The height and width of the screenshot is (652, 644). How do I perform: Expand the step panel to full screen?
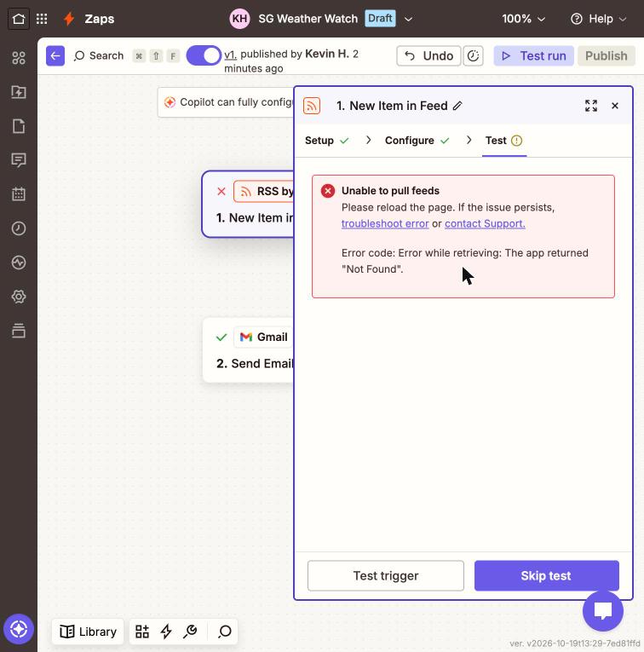pyautogui.click(x=591, y=106)
